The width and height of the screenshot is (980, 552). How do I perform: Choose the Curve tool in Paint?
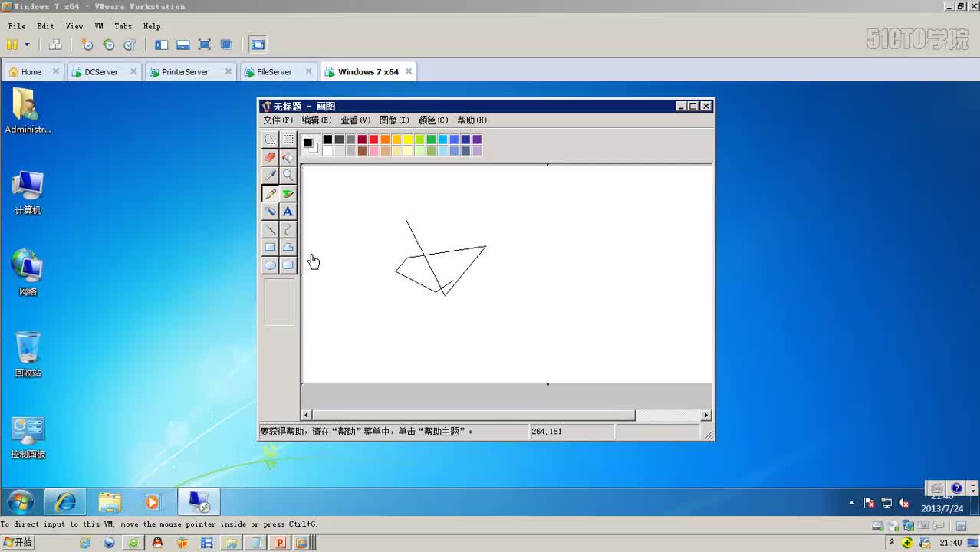(x=288, y=229)
